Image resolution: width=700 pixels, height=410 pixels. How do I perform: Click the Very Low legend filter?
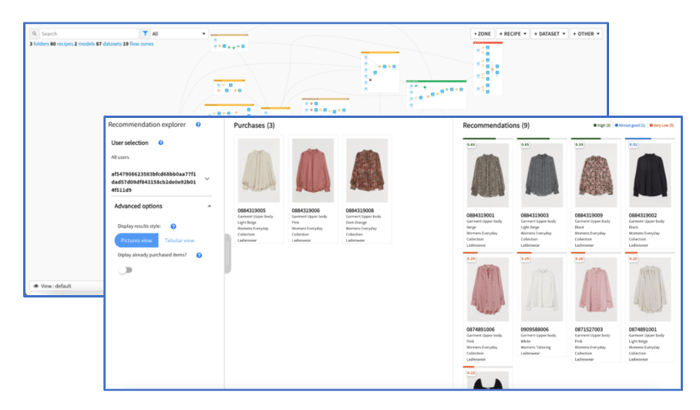click(662, 126)
